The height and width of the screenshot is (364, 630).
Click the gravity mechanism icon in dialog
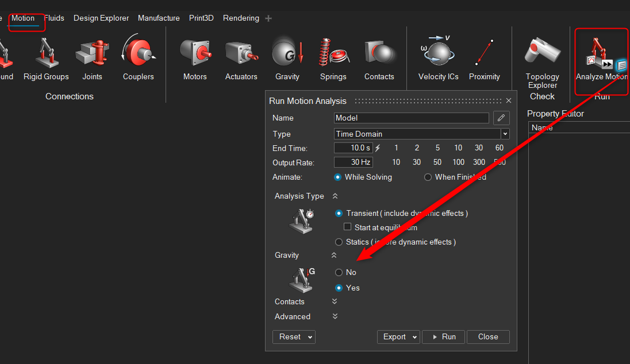[x=302, y=280]
